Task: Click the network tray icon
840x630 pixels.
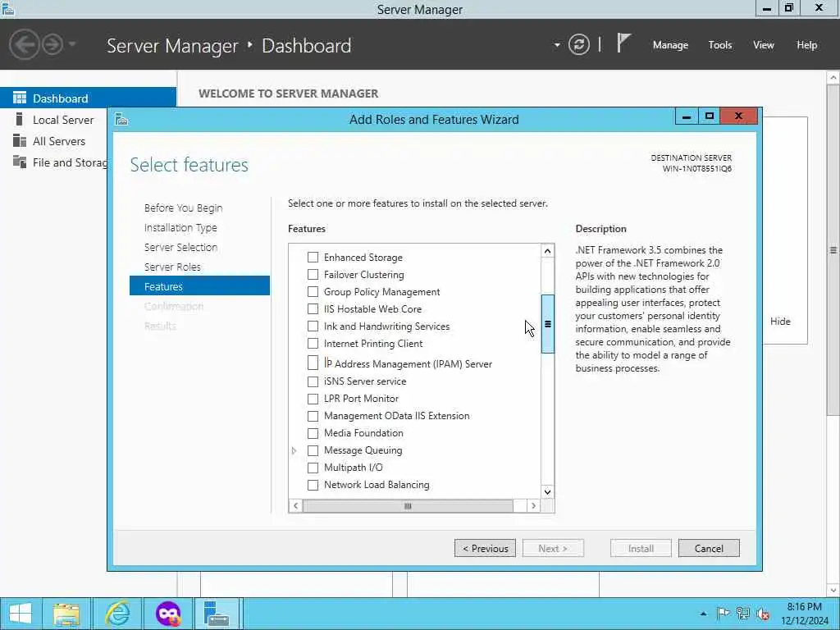Action: point(743,614)
